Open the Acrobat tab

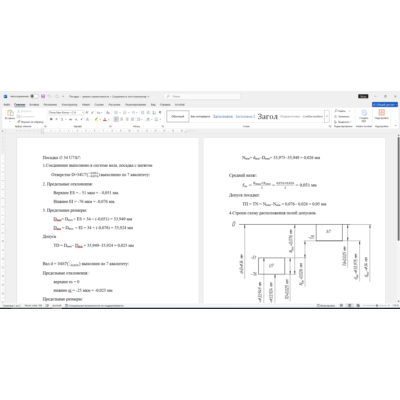(x=180, y=105)
